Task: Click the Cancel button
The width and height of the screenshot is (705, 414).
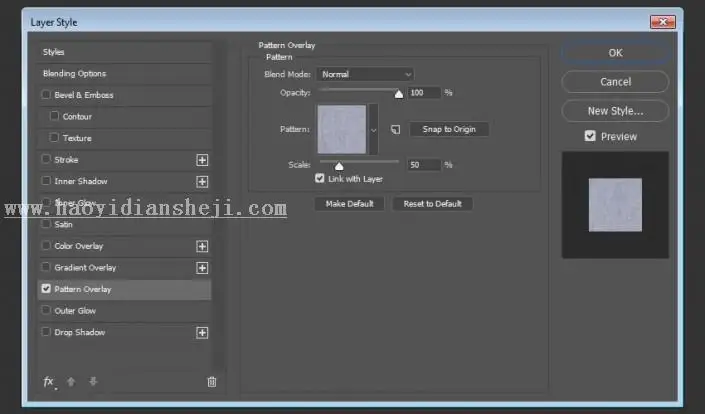Action: click(x=615, y=82)
